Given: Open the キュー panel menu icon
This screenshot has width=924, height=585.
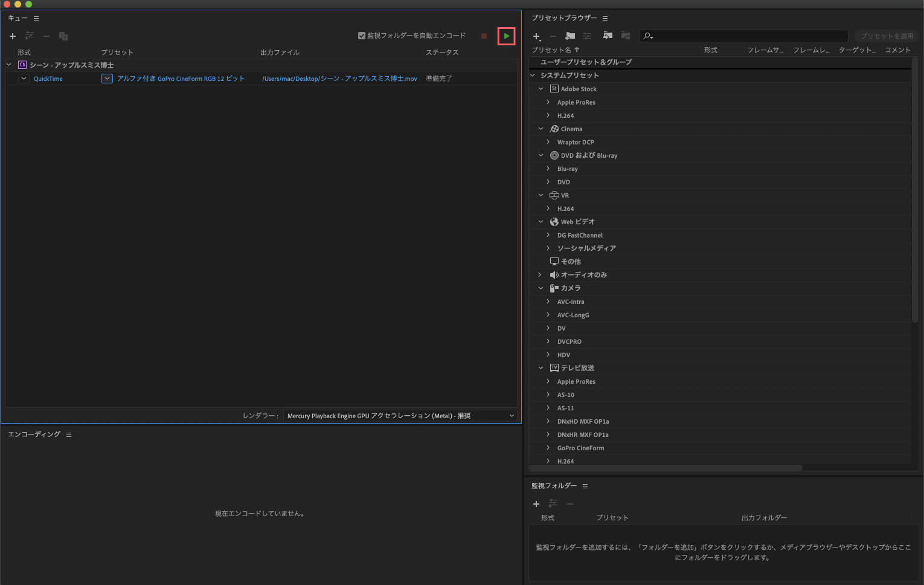Looking at the screenshot, I should [36, 19].
